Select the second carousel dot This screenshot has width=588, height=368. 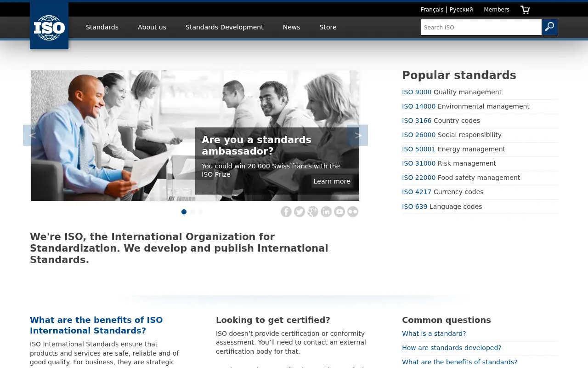pyautogui.click(x=192, y=212)
